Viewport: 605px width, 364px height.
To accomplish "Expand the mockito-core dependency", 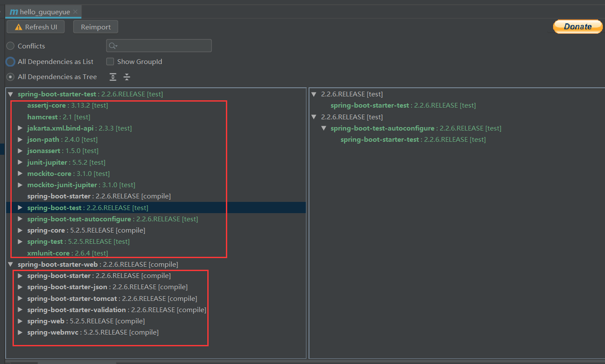I will [19, 173].
